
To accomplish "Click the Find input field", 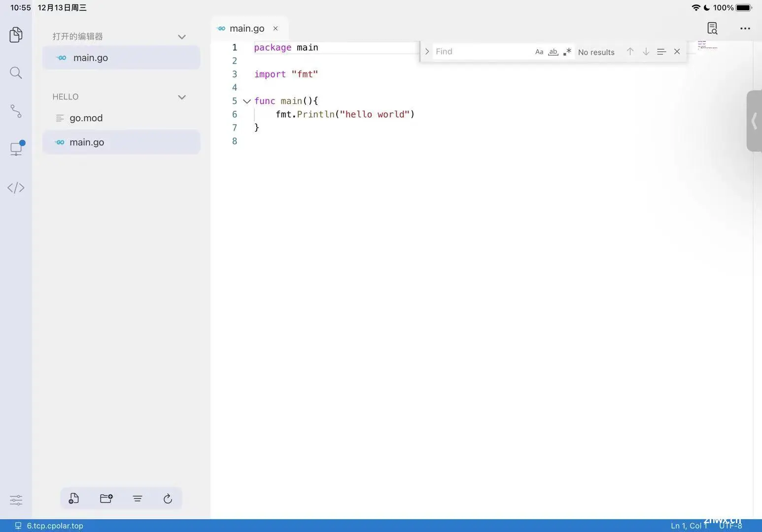I will [482, 52].
